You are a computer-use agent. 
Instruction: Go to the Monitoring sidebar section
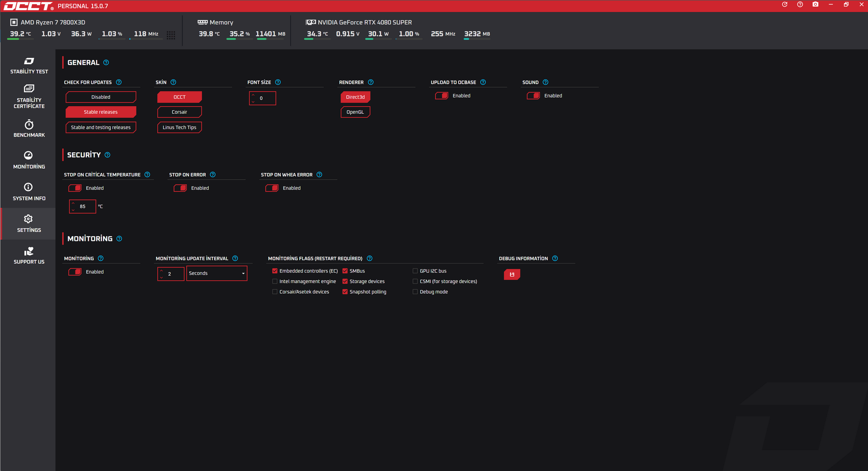[29, 160]
